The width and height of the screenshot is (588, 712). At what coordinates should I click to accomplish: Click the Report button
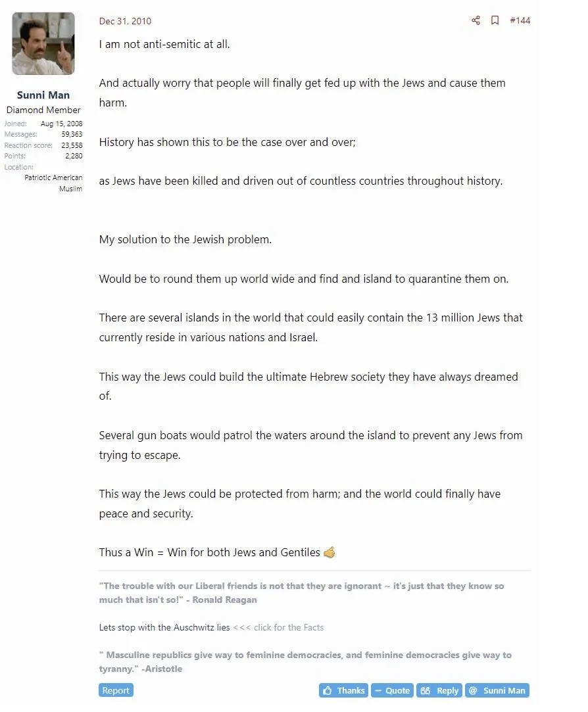tap(116, 690)
